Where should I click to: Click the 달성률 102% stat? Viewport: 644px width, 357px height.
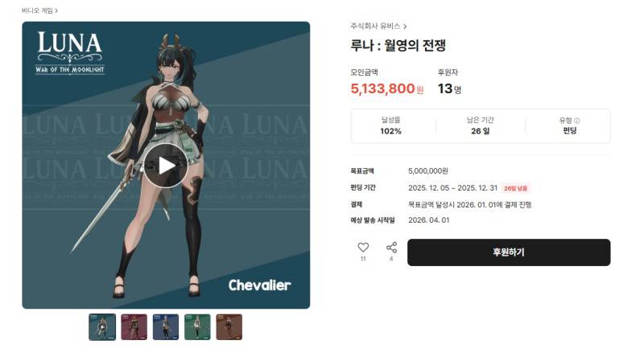click(390, 126)
